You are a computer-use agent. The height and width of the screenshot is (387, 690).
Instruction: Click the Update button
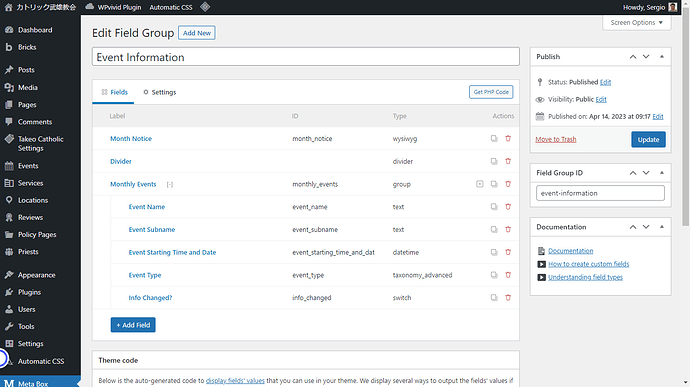648,140
